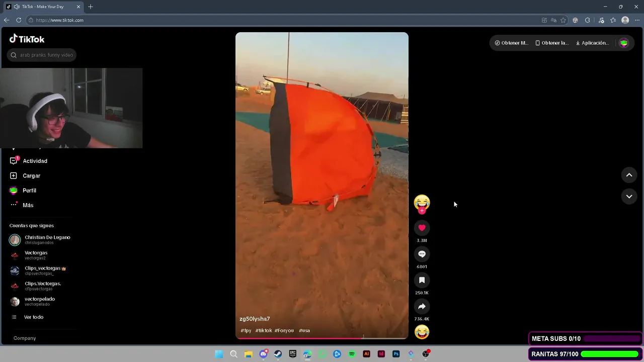Viewport: 644px width, 362px height.
Task: Close the TikTok browser tab
Action: pyautogui.click(x=78, y=7)
